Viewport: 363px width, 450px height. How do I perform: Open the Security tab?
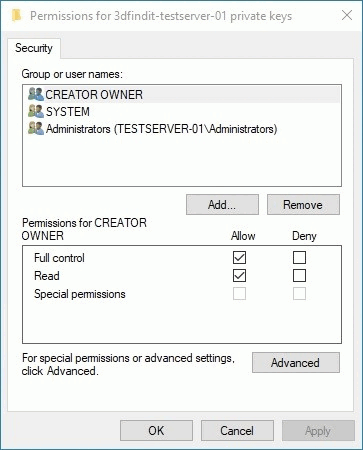[34, 48]
